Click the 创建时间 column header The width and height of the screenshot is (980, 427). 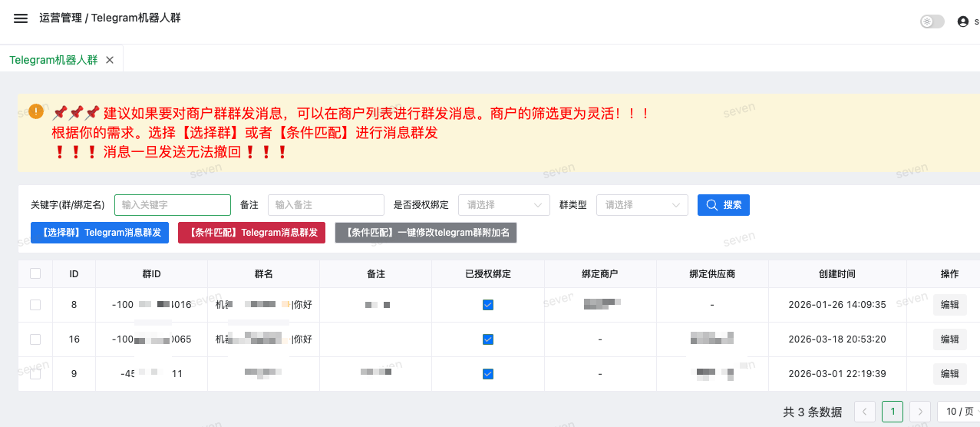click(837, 274)
